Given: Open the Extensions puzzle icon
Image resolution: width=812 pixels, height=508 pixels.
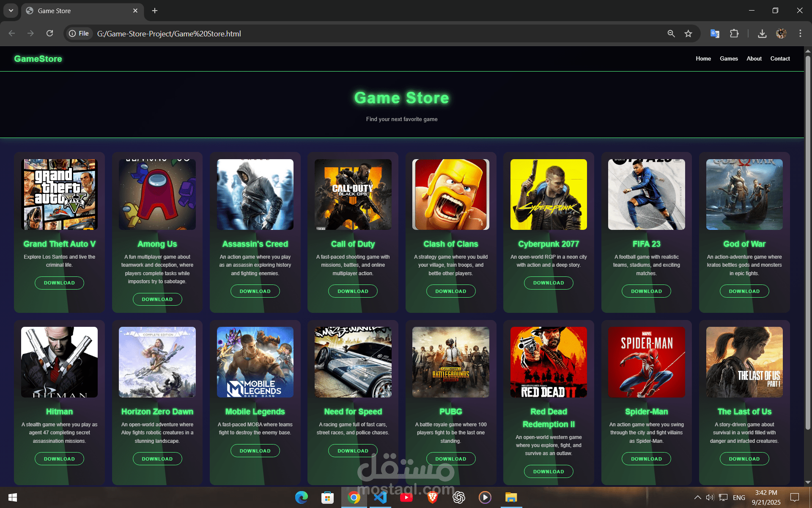Looking at the screenshot, I should coord(735,33).
